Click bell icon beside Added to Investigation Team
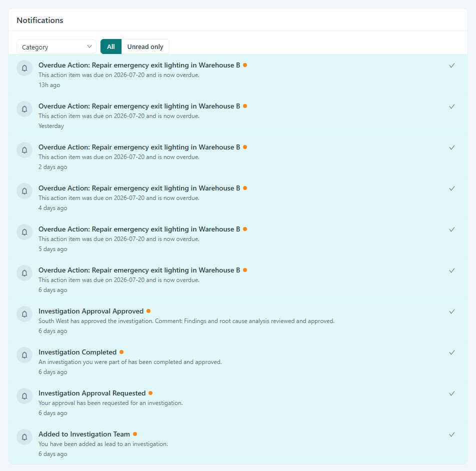476x471 pixels. pyautogui.click(x=24, y=436)
